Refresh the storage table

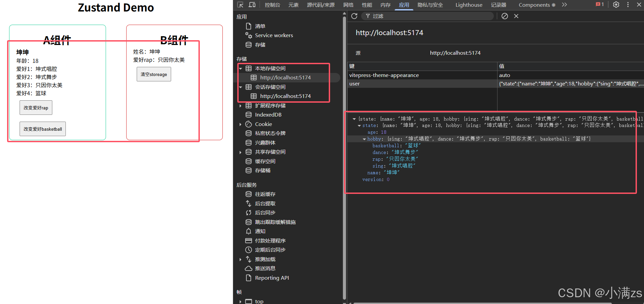click(354, 16)
